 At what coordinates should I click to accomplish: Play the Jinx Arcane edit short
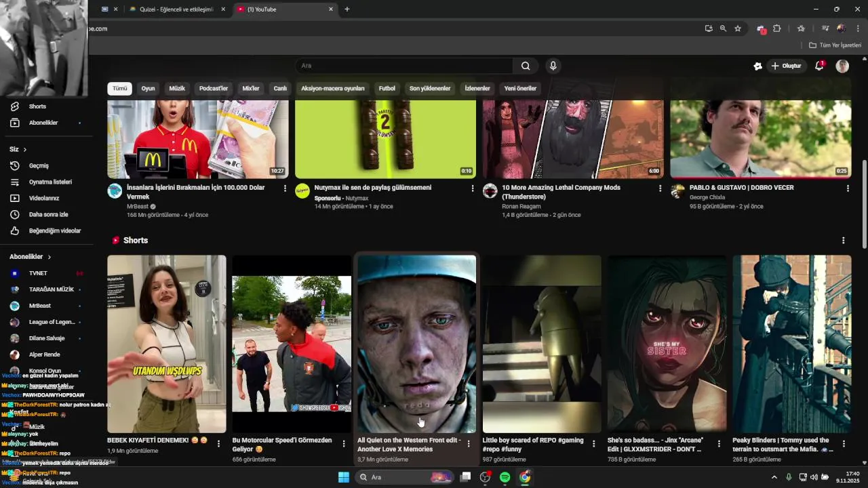tap(667, 344)
